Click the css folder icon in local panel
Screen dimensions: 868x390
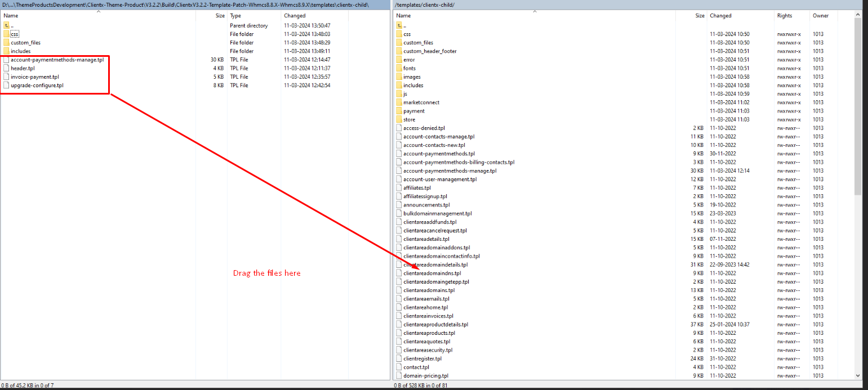[6, 34]
